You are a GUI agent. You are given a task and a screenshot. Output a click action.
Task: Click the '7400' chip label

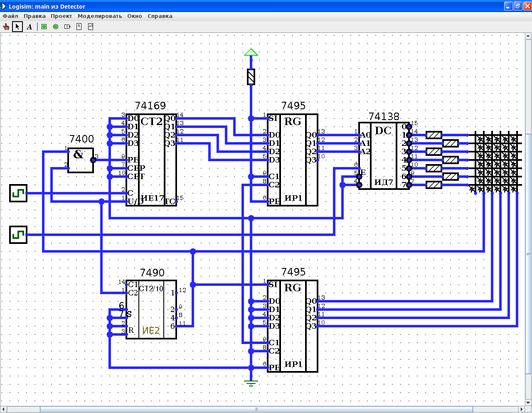click(x=81, y=139)
